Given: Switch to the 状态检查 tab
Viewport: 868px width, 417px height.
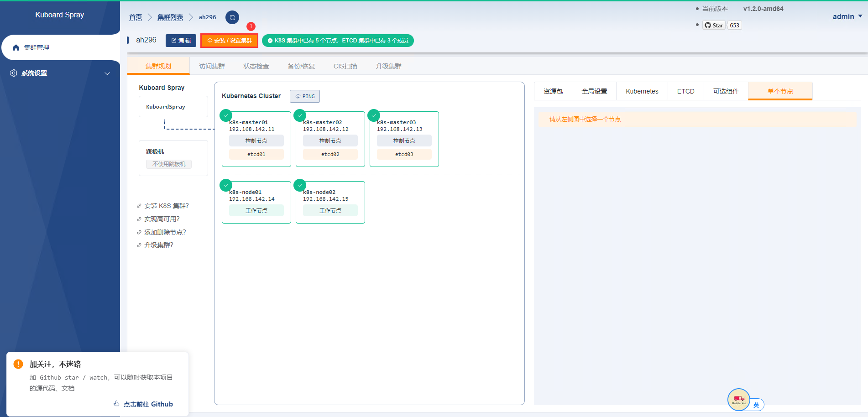Looking at the screenshot, I should [x=256, y=66].
